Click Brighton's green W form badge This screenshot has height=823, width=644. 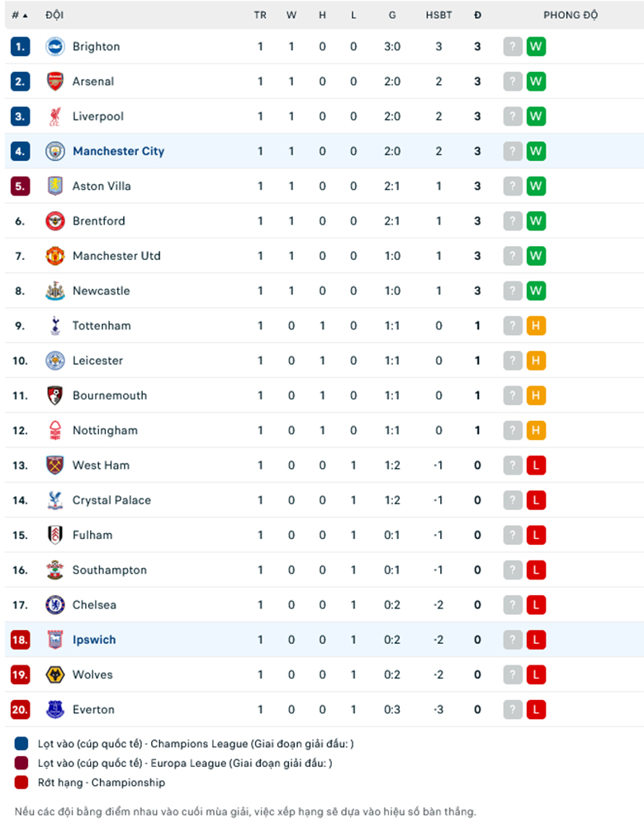pyautogui.click(x=537, y=47)
